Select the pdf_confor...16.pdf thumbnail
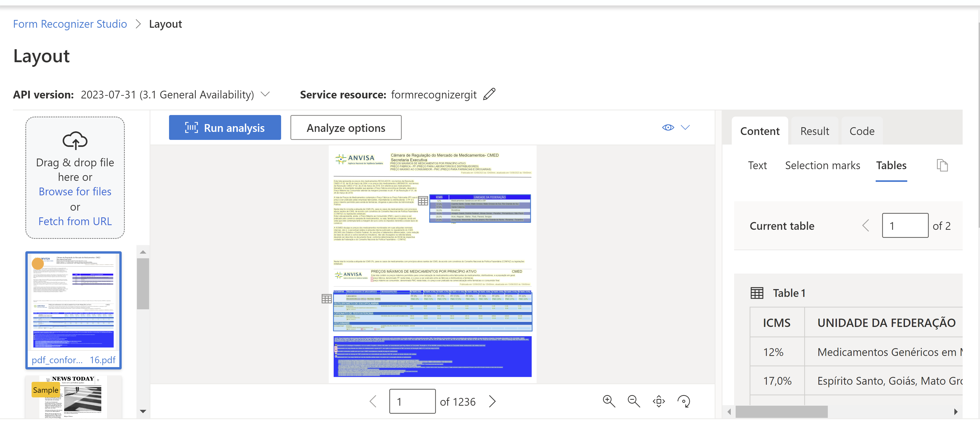The image size is (980, 429). [x=74, y=310]
